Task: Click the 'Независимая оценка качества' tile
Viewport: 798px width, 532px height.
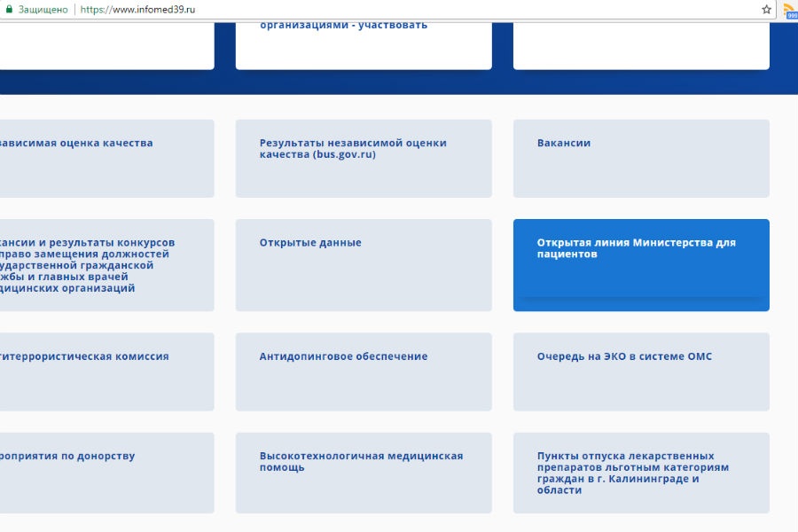Action: tap(106, 158)
